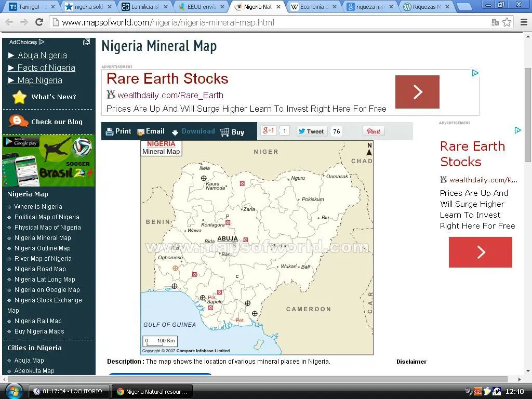Switch to the Wikipedia Economía tab
The image size is (532, 399).
[313, 6]
